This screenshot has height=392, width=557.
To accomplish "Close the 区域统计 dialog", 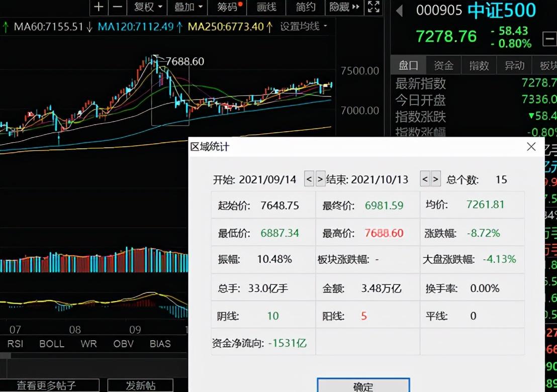I will 531,147.
